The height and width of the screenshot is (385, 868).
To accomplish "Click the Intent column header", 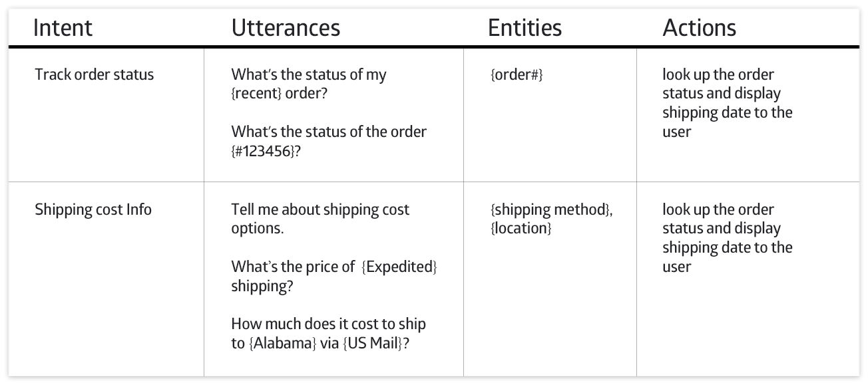I will [x=63, y=28].
